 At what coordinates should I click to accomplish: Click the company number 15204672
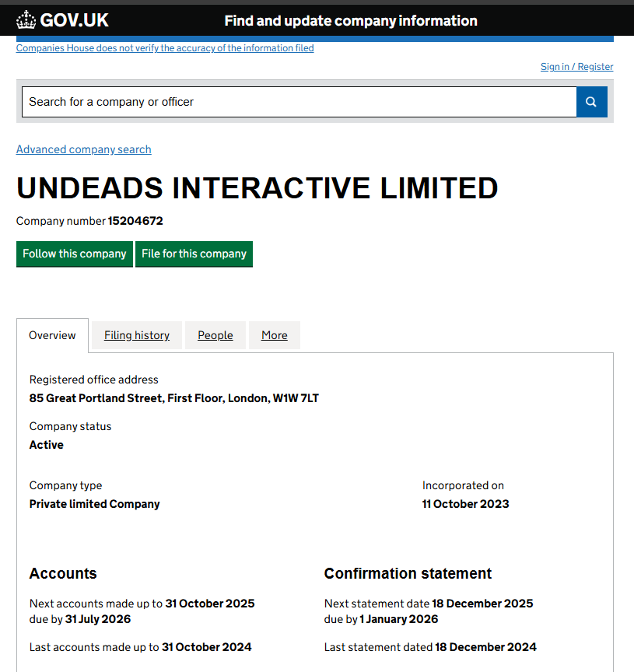tap(135, 221)
